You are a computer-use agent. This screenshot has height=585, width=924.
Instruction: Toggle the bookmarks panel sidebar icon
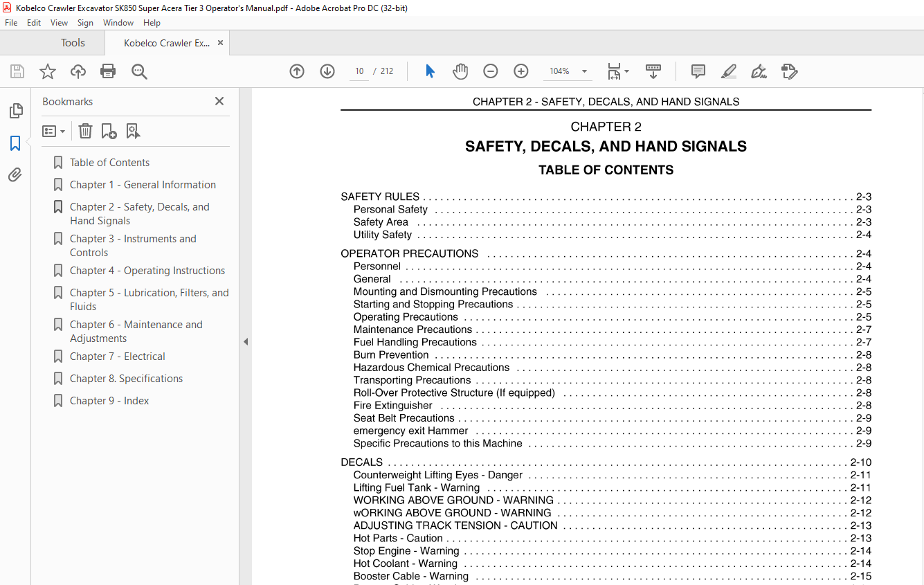point(15,143)
